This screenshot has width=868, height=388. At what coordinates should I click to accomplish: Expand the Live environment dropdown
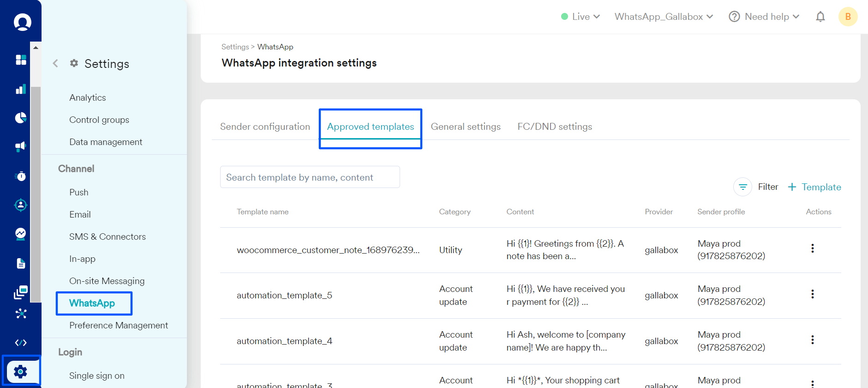click(581, 17)
